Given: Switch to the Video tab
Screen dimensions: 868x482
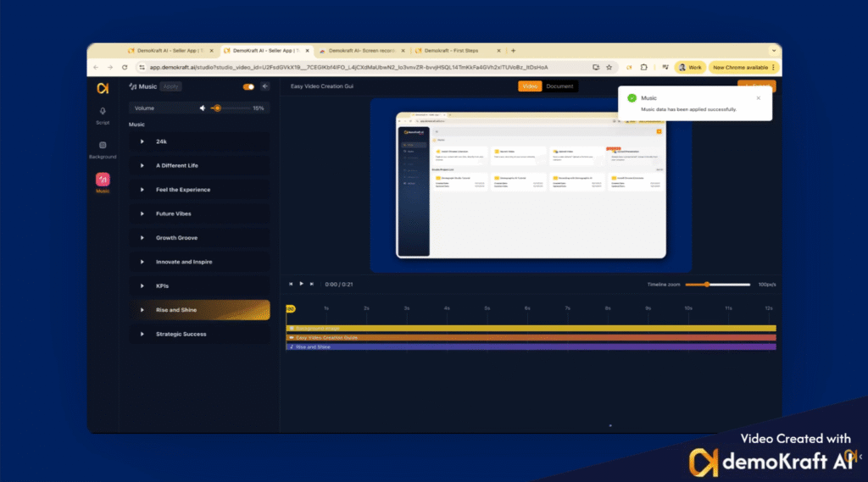Looking at the screenshot, I should 530,86.
